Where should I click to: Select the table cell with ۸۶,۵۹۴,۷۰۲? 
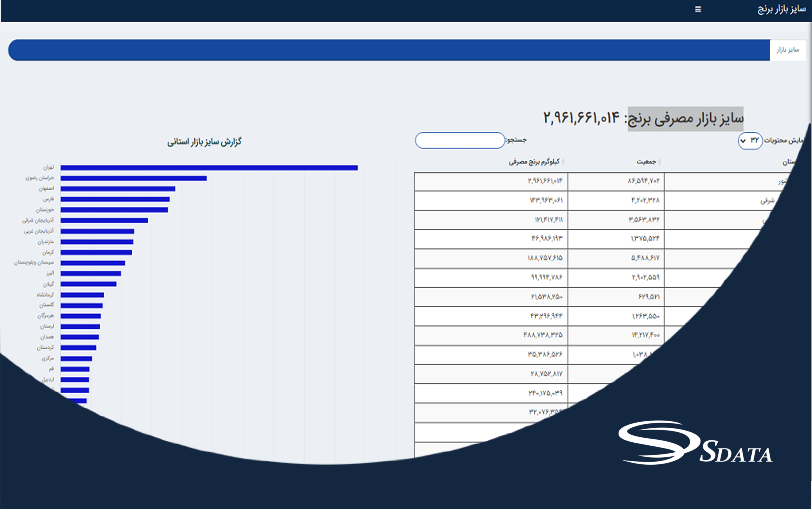tap(643, 181)
